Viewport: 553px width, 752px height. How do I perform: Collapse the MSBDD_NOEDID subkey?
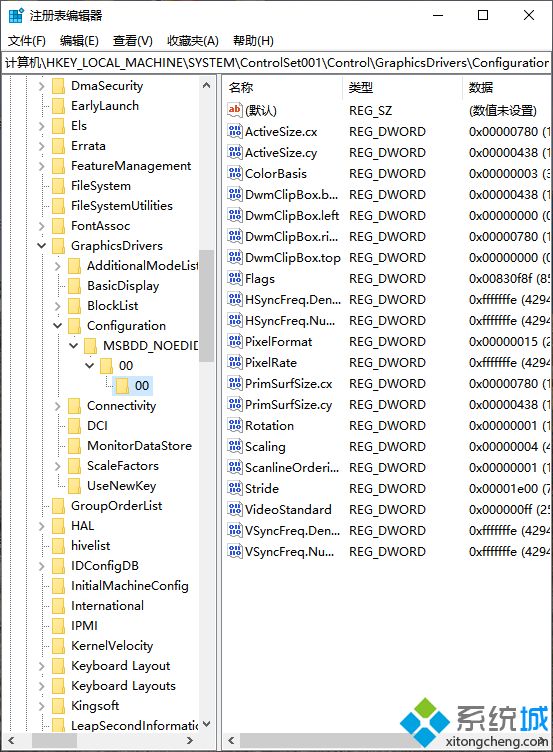[73, 345]
